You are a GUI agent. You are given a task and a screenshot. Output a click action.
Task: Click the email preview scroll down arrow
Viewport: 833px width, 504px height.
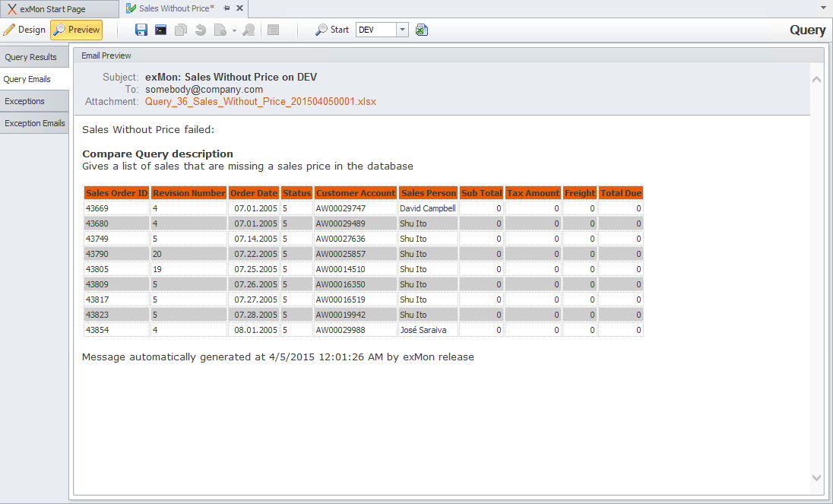click(816, 478)
